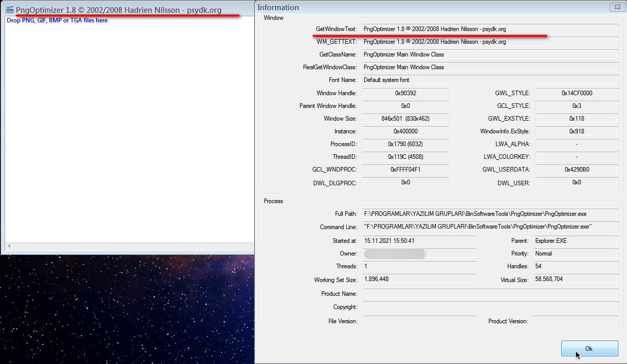This screenshot has width=627, height=364.
Task: Click the PngOptimizer horizontal scrollbar left arrow
Action: 8,246
